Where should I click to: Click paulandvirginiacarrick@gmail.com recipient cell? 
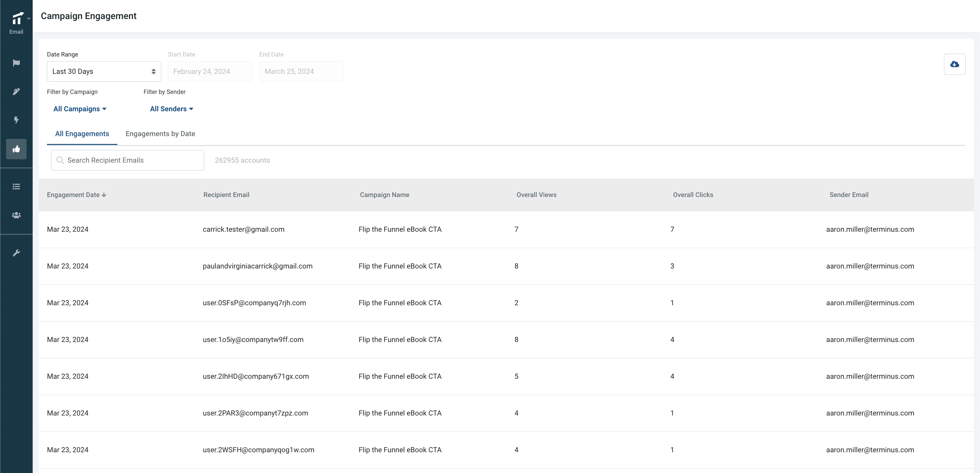[x=258, y=266]
